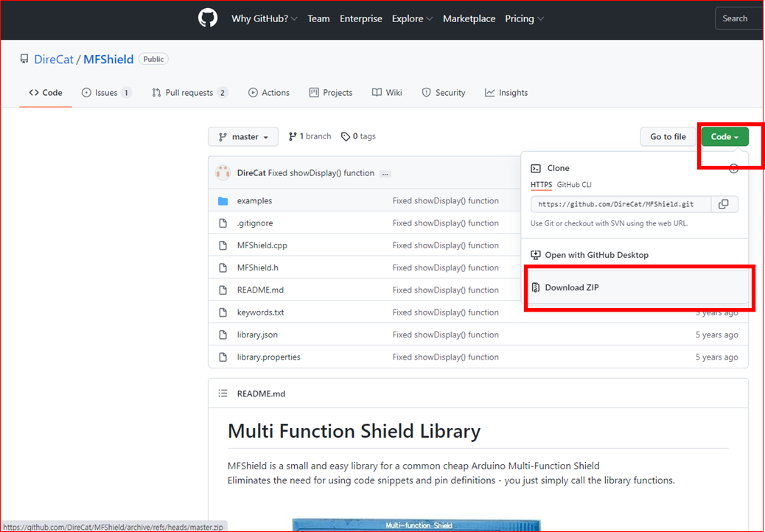This screenshot has height=532, width=765.
Task: Open the keywords.txt file
Action: pyautogui.click(x=261, y=312)
